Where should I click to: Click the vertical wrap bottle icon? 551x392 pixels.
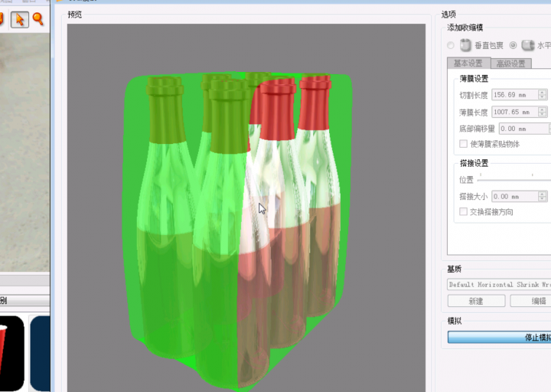pyautogui.click(x=465, y=45)
